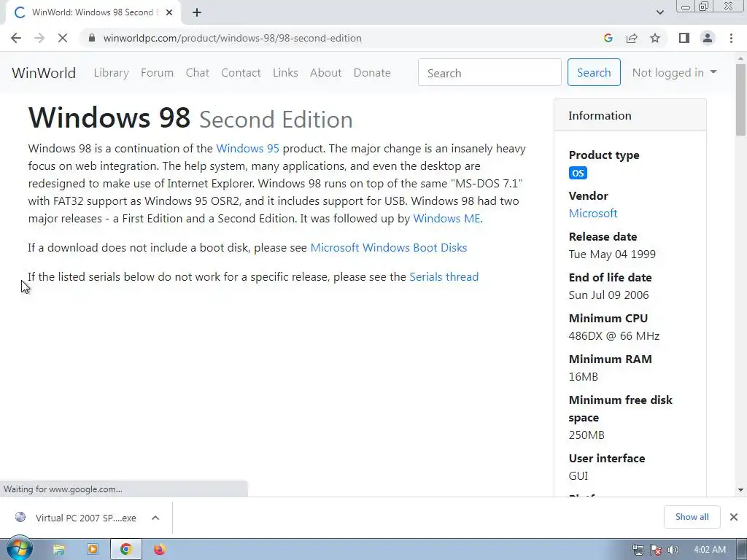Click the Google icon in the address bar
747x560 pixels.
[608, 38]
